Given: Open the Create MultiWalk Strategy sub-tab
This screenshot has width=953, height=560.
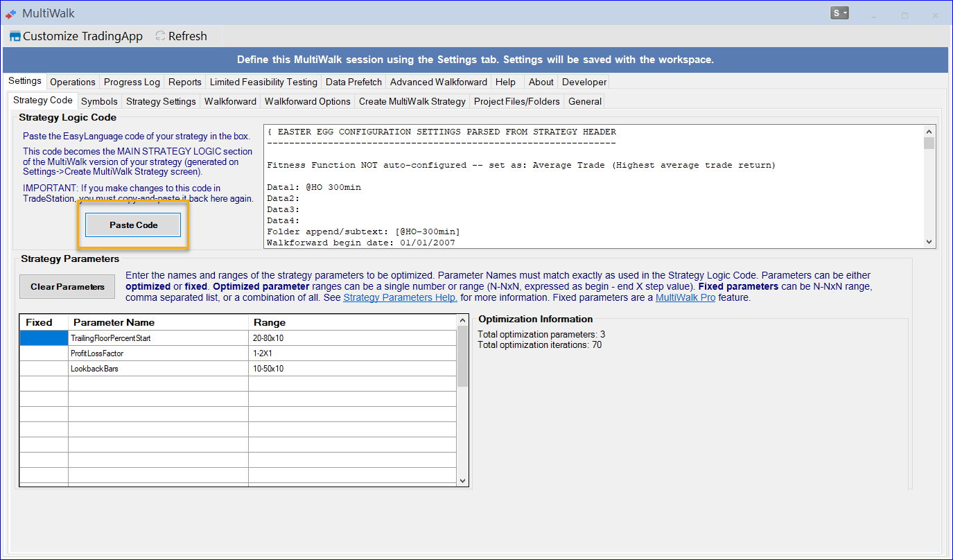Looking at the screenshot, I should (412, 101).
